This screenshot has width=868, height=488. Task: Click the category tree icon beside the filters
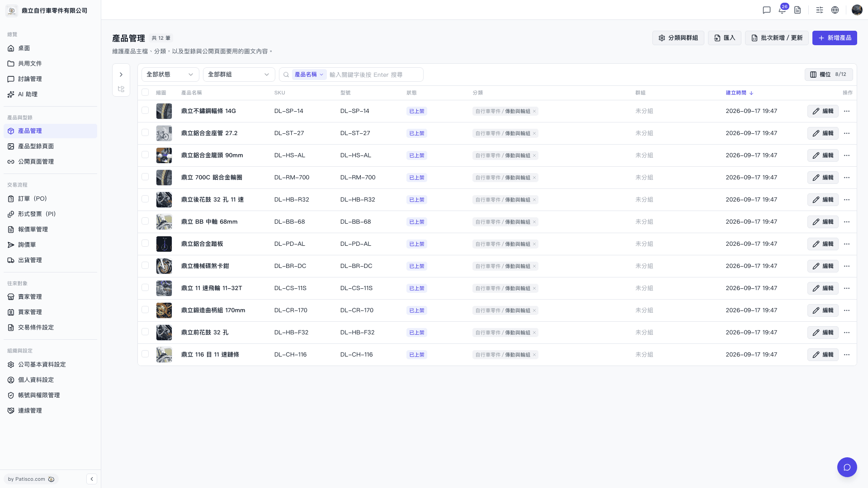point(121,89)
